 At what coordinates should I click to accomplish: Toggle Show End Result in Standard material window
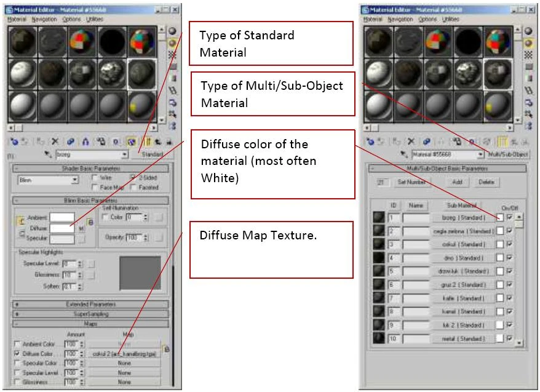point(148,142)
